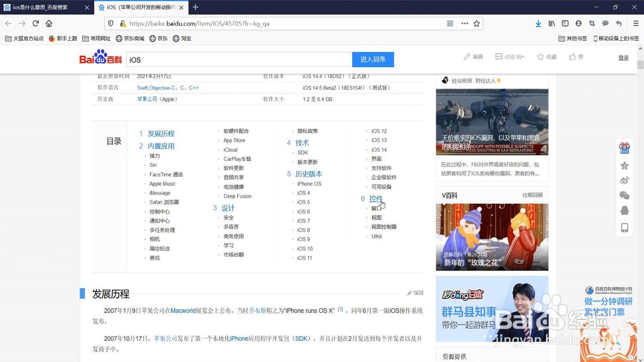Share the page to QQ
Viewport: 644px width, 362px height.
click(x=624, y=210)
